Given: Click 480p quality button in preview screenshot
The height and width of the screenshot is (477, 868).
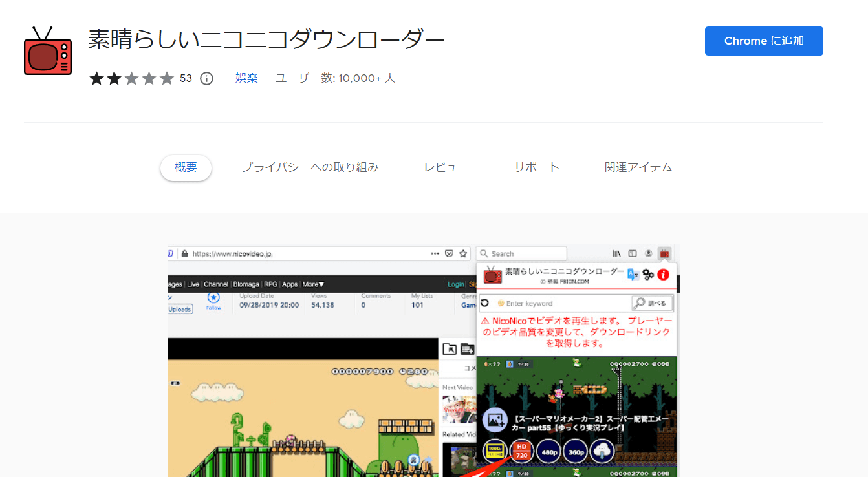Looking at the screenshot, I should coord(548,451).
